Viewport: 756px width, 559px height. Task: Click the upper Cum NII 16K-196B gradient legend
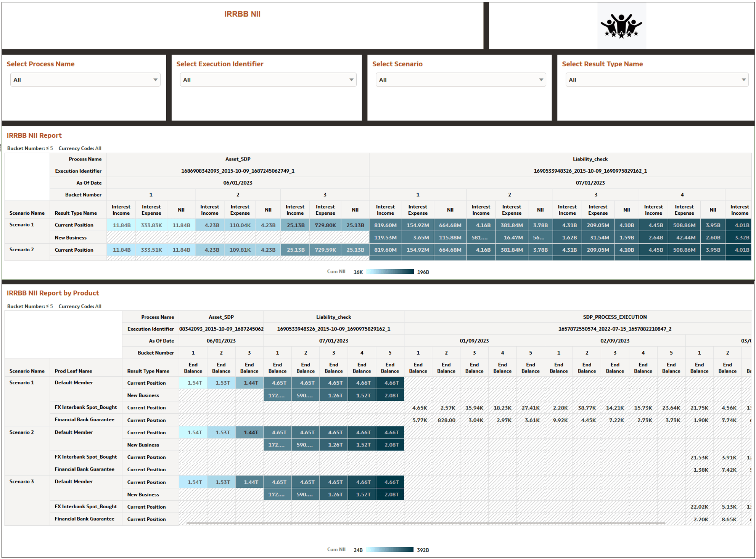(x=390, y=271)
